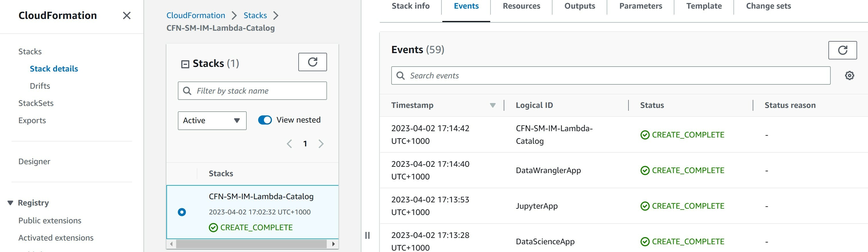Go to previous stacks page
This screenshot has width=868, height=252.
click(x=289, y=144)
